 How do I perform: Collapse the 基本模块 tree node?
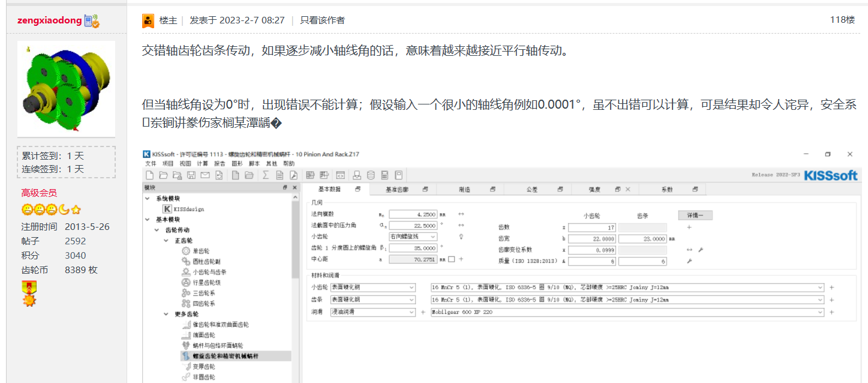click(148, 220)
